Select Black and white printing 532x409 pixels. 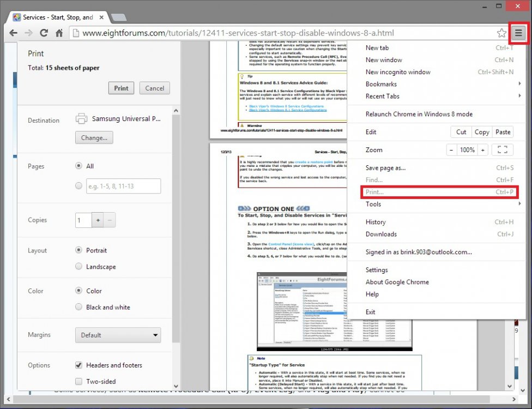tap(78, 306)
